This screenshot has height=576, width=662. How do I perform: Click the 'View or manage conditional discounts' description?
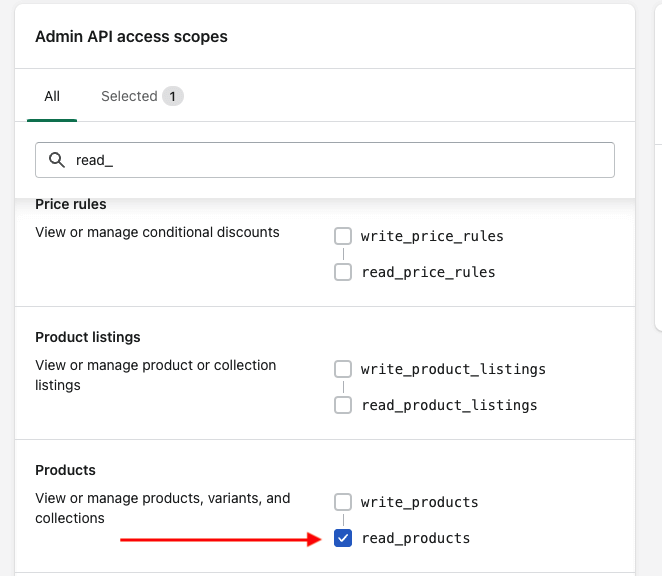157,232
